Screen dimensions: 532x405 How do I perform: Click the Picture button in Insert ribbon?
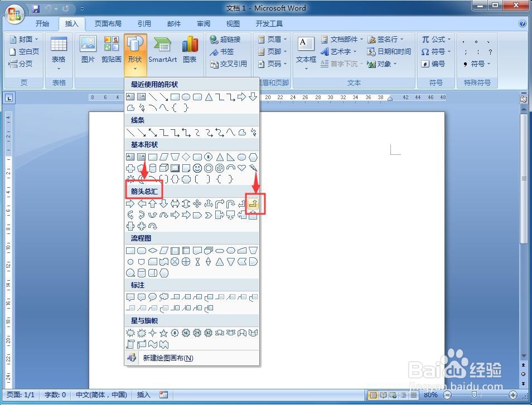pos(88,50)
